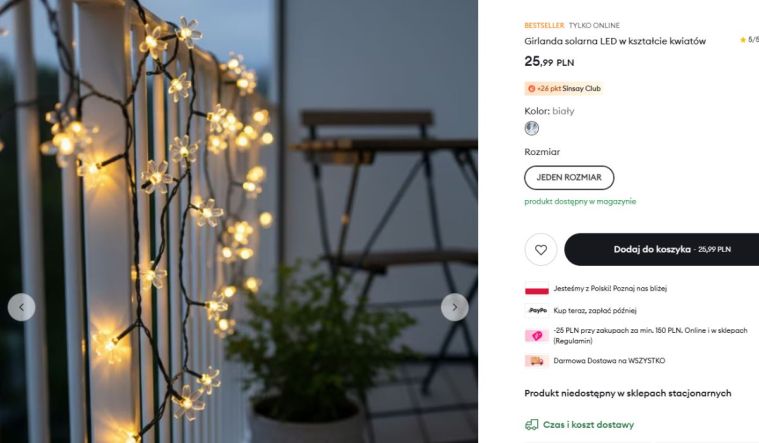Click the BESTSELLER label
Viewport: 759px width, 443px height.
point(544,25)
